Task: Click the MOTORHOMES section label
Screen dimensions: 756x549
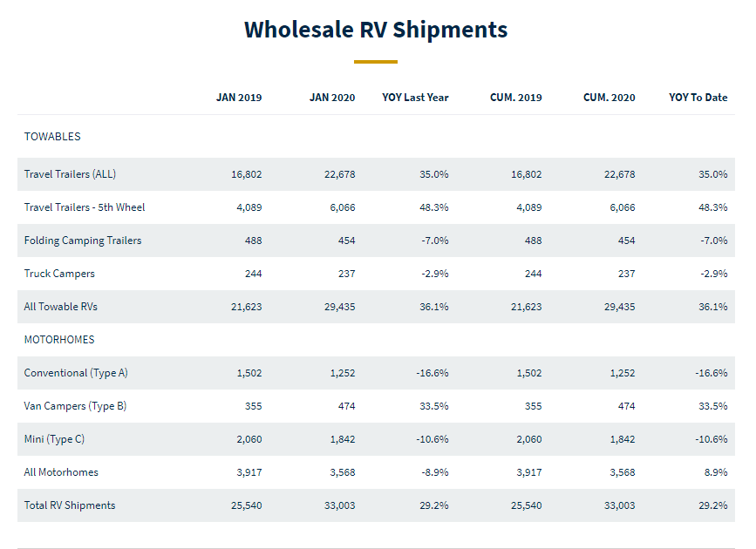Action: point(59,340)
